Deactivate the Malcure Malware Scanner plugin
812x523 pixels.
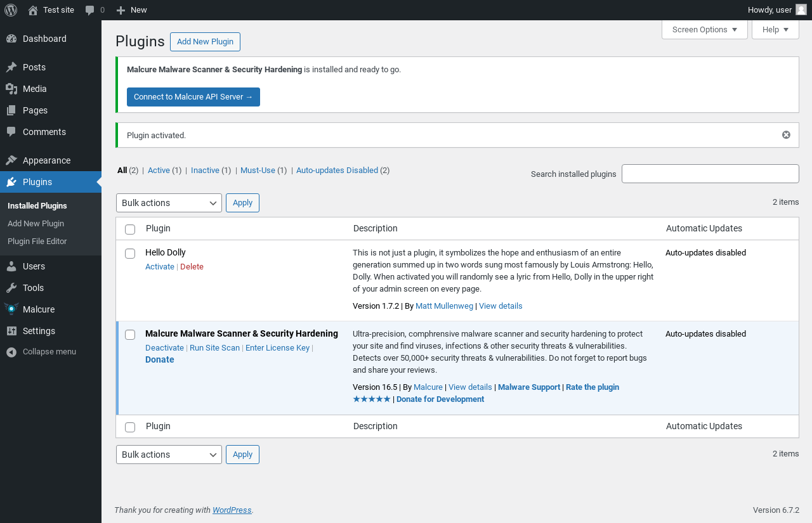click(x=164, y=348)
